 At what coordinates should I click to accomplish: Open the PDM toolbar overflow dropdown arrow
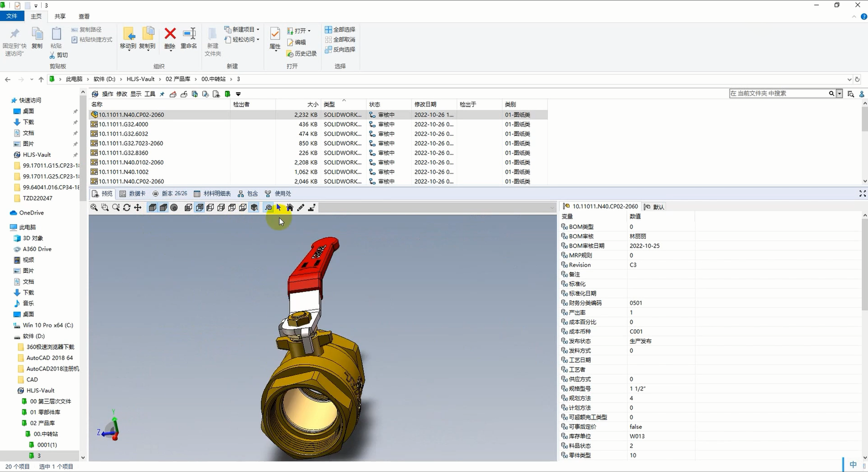pos(238,94)
